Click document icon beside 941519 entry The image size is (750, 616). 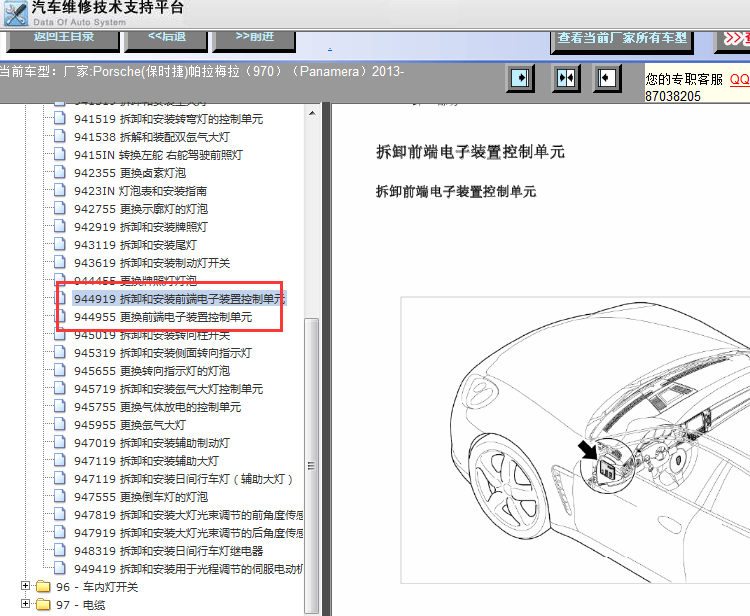click(60, 118)
